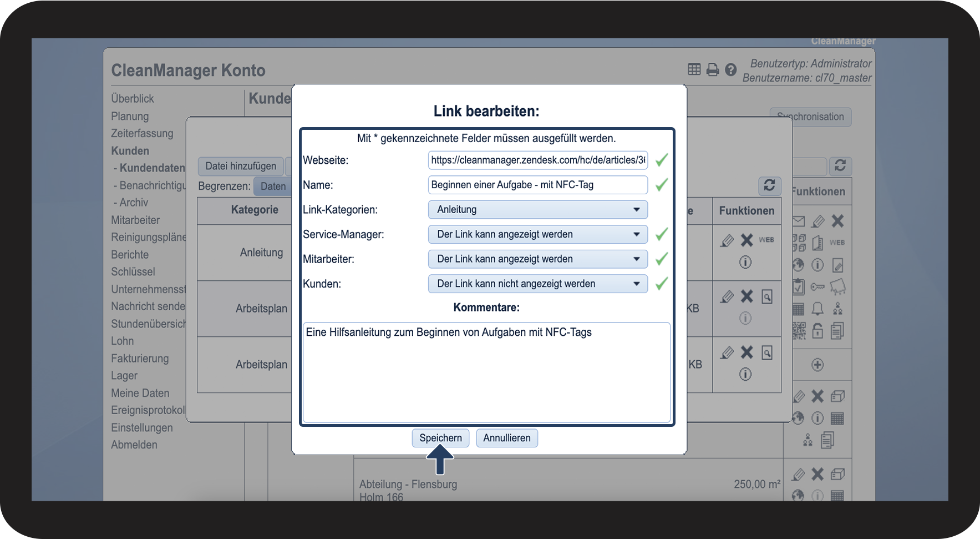Click the printer icon in the header
980x539 pixels.
713,69
